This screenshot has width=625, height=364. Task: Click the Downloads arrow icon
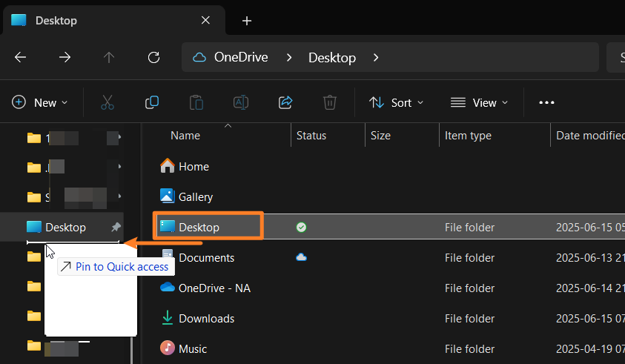click(168, 317)
